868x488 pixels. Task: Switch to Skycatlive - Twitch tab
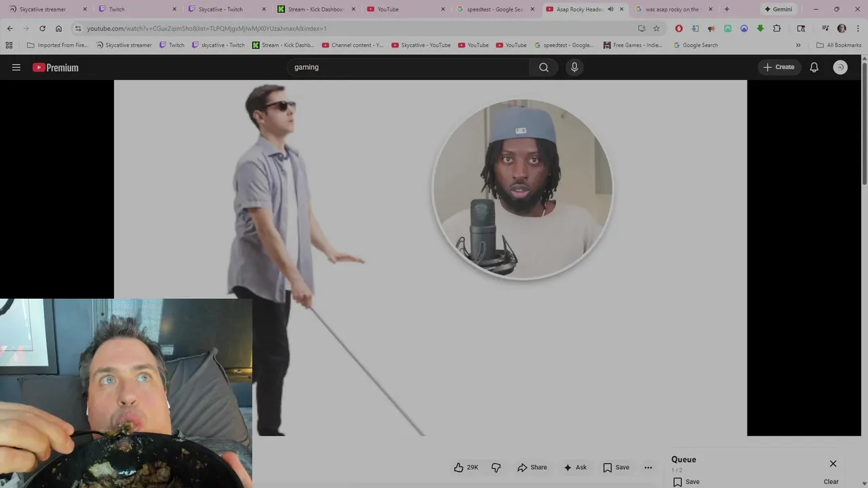coord(226,9)
